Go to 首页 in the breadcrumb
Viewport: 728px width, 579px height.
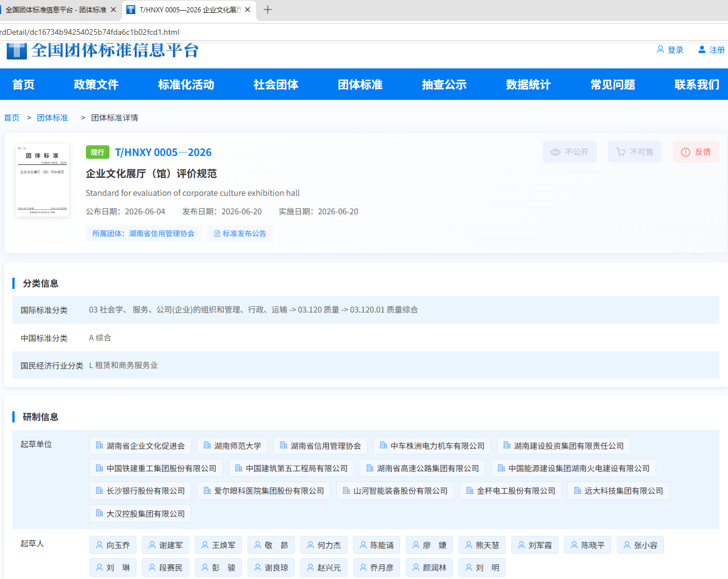pos(12,118)
